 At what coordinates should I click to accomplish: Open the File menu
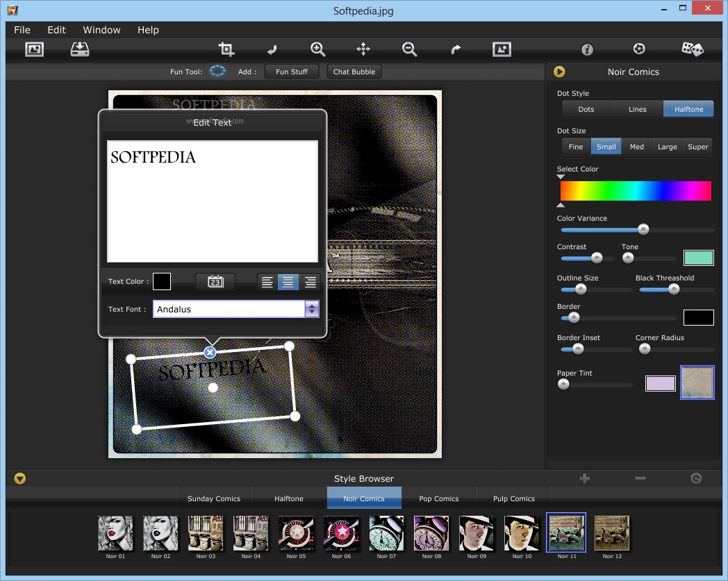[22, 30]
